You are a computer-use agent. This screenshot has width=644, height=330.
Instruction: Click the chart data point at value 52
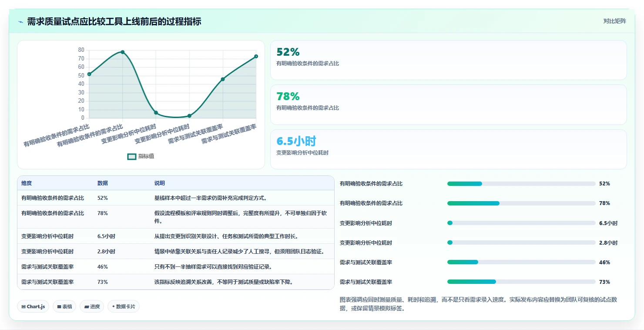click(89, 74)
